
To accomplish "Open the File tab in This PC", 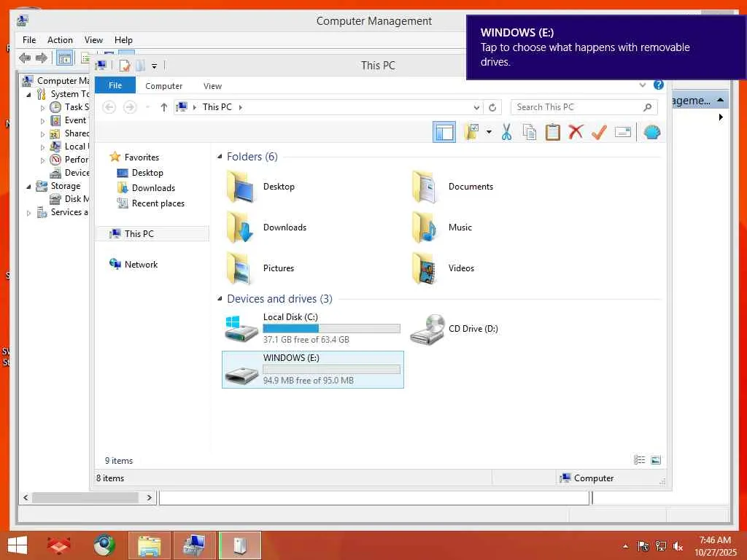I will pyautogui.click(x=115, y=85).
